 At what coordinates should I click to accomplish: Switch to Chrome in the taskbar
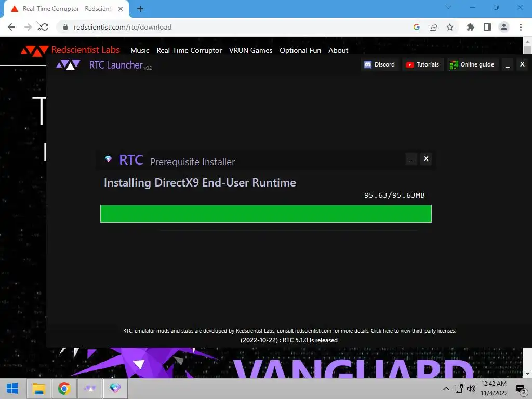point(64,389)
